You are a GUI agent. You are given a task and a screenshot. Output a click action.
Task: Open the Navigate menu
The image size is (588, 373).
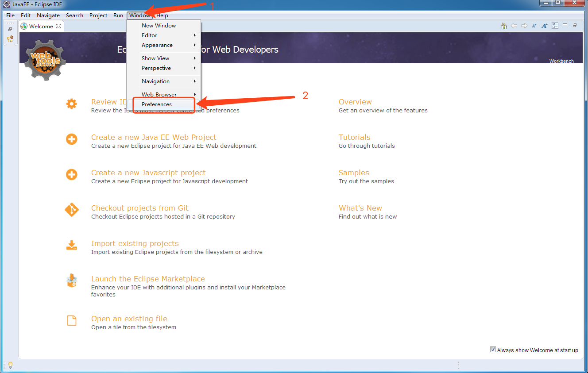48,15
